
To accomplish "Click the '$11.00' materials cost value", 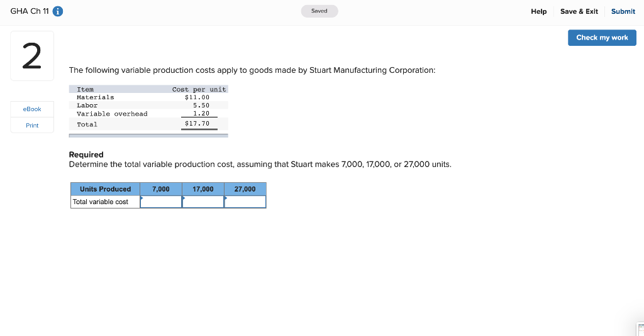I will 197,97.
